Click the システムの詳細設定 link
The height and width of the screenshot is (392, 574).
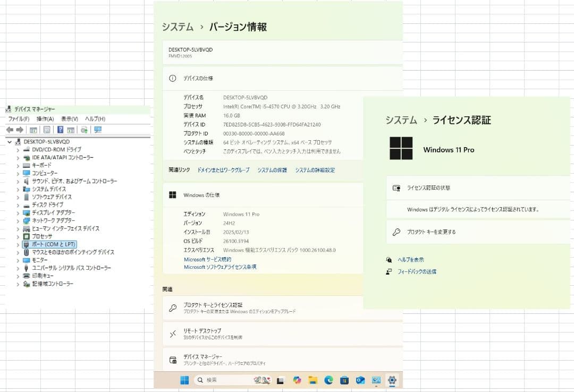[x=315, y=170]
